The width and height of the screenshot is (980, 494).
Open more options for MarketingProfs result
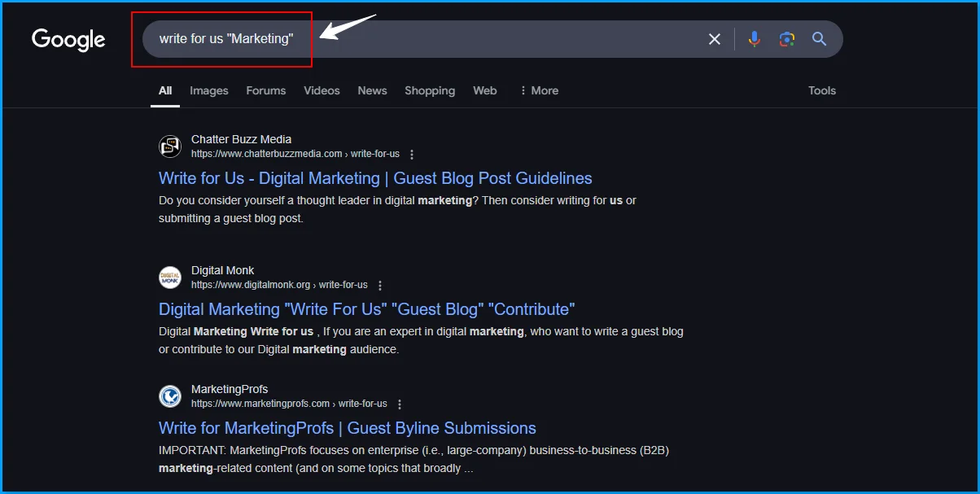[x=400, y=404]
